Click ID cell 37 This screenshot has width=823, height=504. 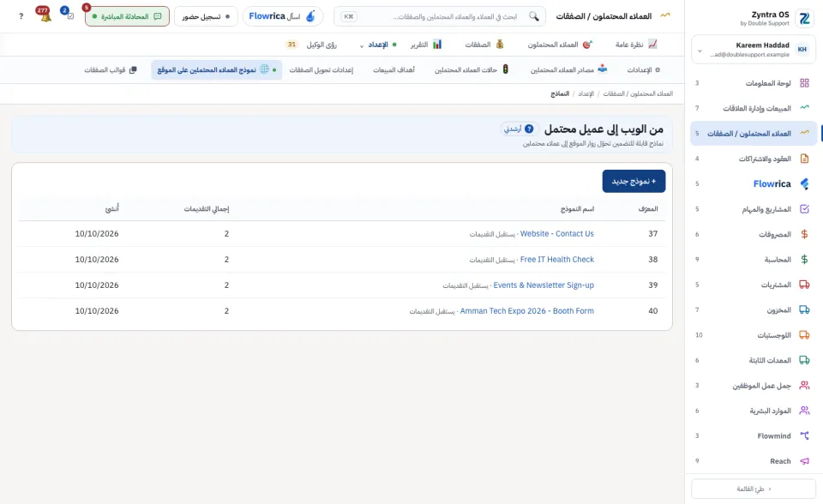[653, 234]
